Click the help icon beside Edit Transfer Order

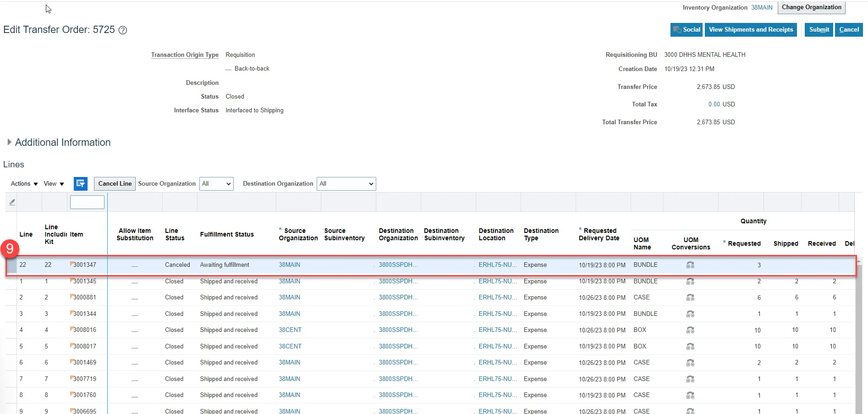123,30
